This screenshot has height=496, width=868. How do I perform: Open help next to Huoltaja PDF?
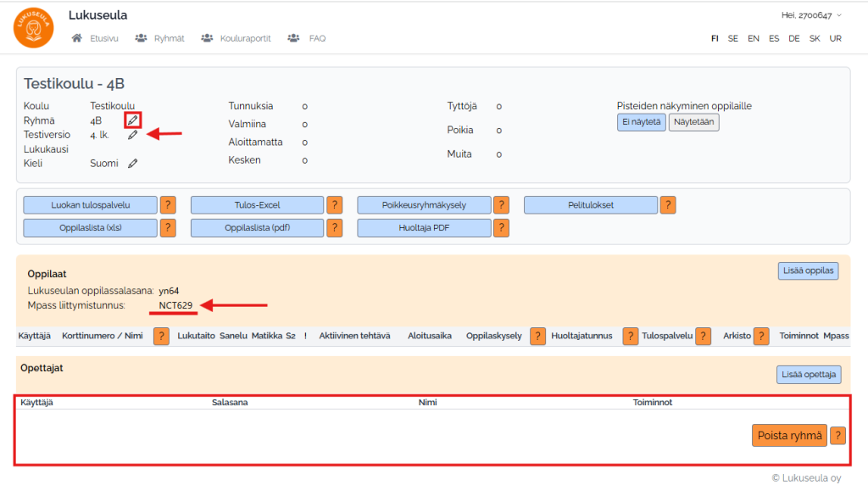tap(502, 227)
